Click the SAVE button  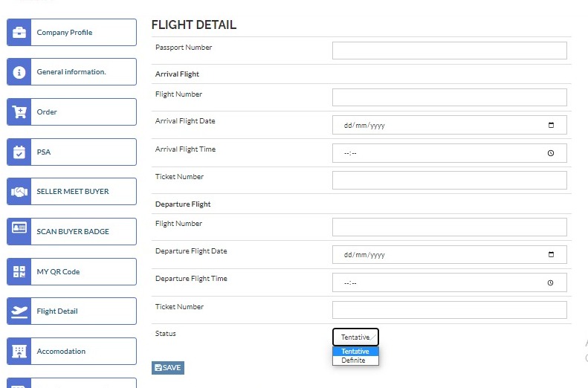[168, 368]
